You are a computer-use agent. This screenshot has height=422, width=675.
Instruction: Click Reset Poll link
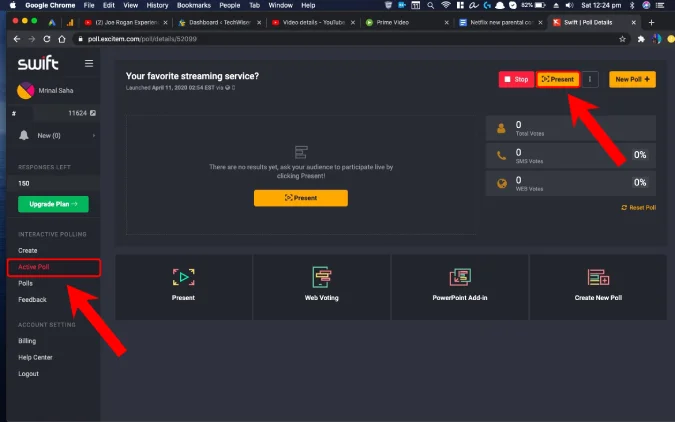(639, 208)
